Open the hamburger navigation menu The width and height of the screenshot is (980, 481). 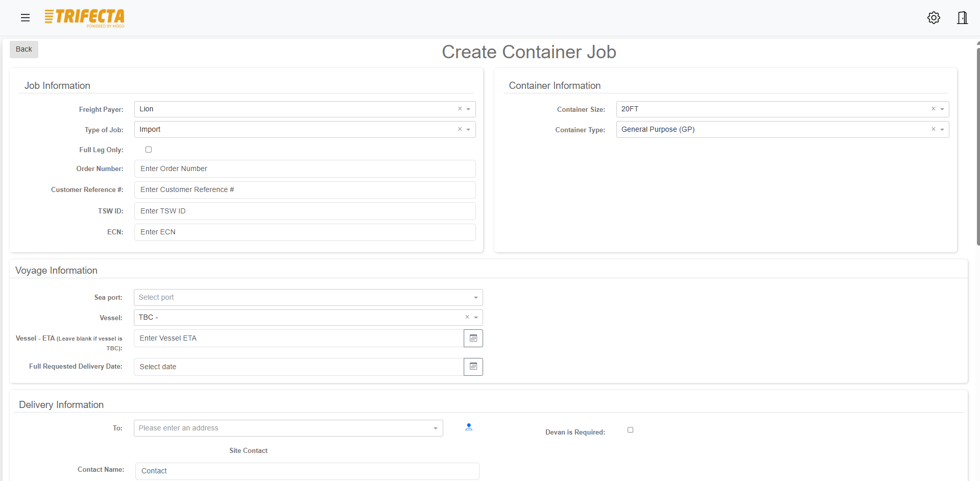tap(25, 18)
